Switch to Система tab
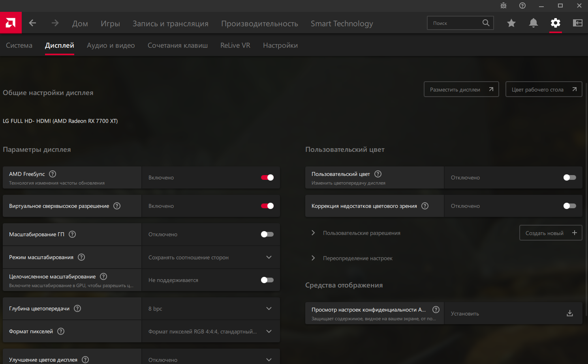 19,45
